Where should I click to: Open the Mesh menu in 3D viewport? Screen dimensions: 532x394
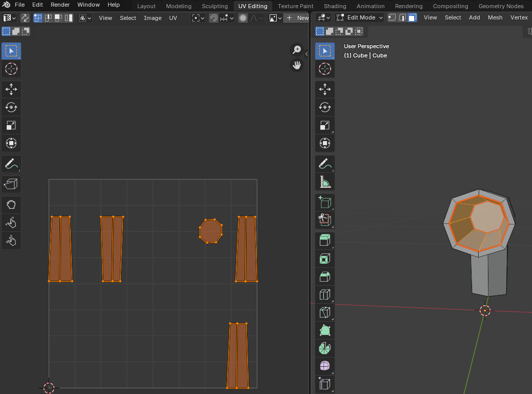click(495, 17)
